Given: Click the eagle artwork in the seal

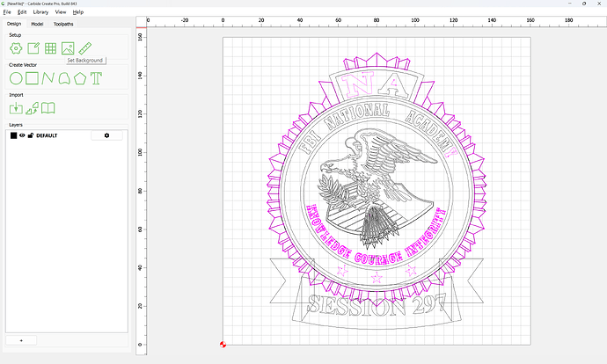Looking at the screenshot, I should pyautogui.click(x=377, y=187).
